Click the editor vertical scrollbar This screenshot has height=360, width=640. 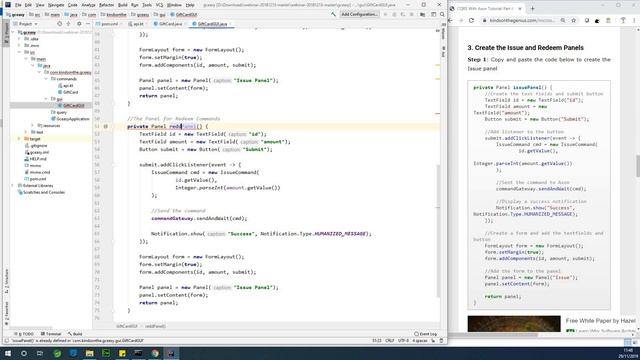[438, 231]
